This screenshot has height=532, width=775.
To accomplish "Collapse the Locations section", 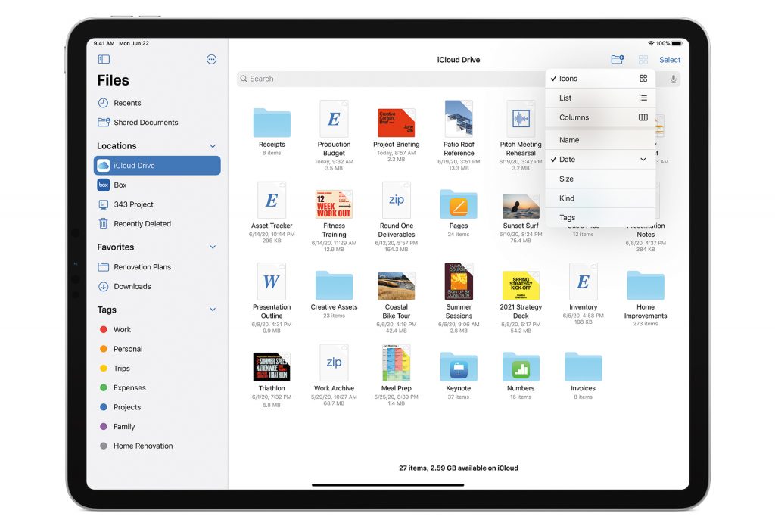I will click(x=213, y=146).
